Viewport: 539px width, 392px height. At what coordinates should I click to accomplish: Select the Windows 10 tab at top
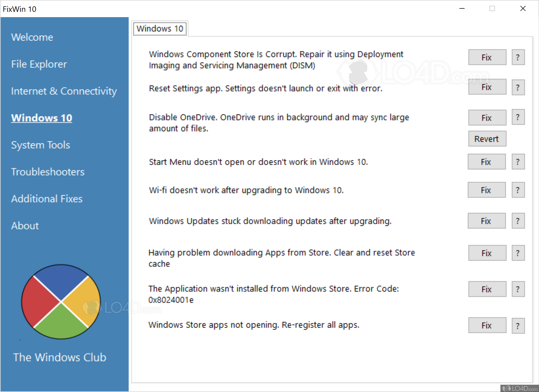click(x=161, y=28)
